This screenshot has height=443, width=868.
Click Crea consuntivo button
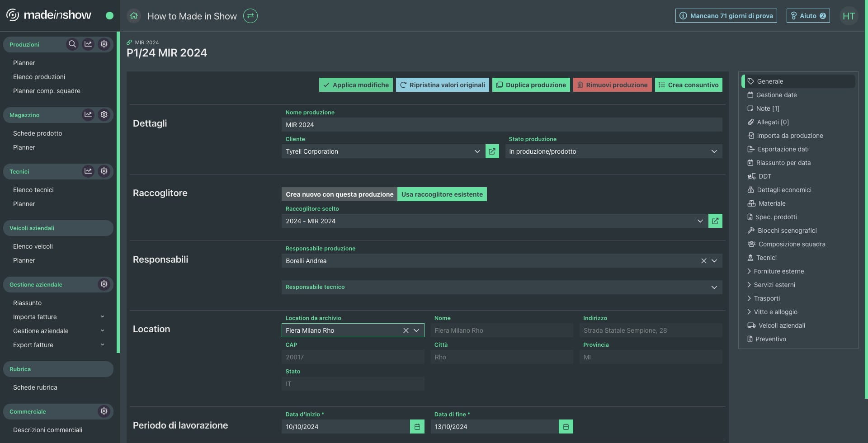click(x=689, y=85)
